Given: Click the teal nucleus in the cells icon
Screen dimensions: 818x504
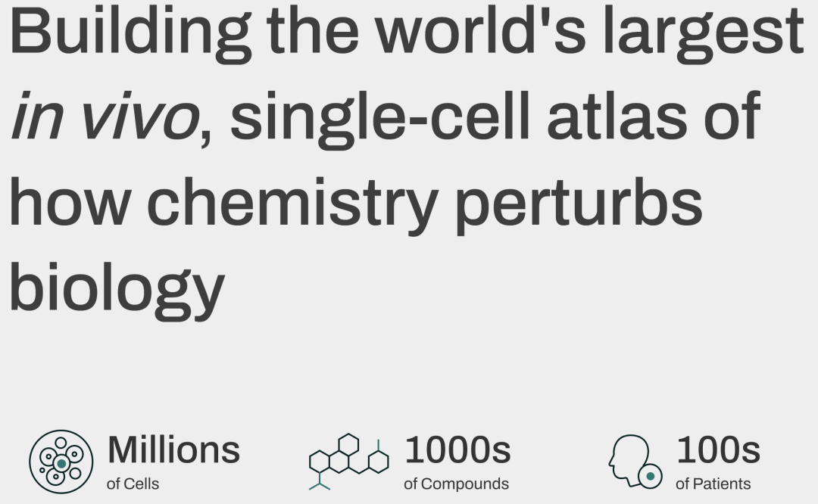Looking at the screenshot, I should (61, 463).
